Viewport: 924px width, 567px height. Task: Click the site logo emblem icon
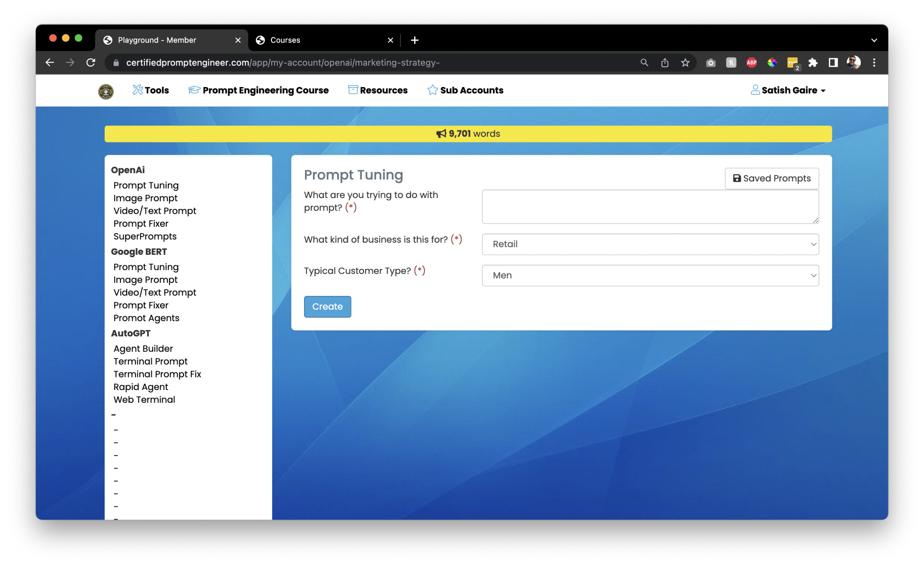coord(106,91)
